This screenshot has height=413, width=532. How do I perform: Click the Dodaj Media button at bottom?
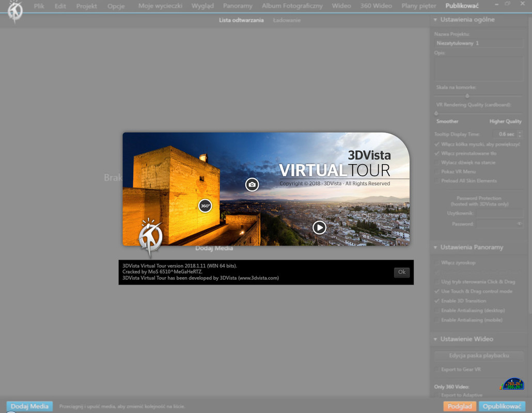click(x=29, y=406)
